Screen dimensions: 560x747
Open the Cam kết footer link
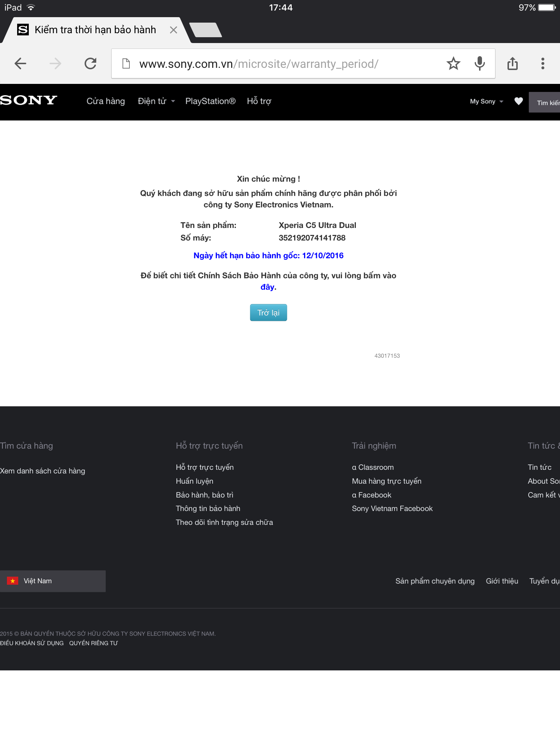(x=544, y=495)
